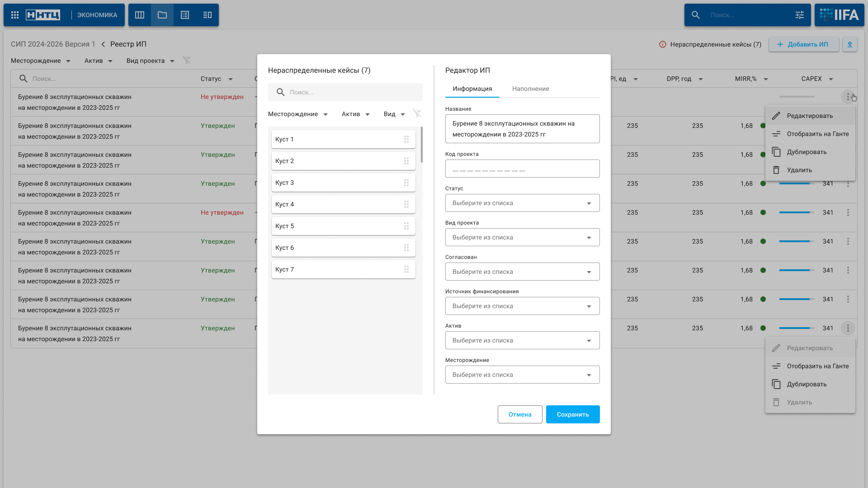Open Источник финансирования dropdown list

click(x=522, y=306)
